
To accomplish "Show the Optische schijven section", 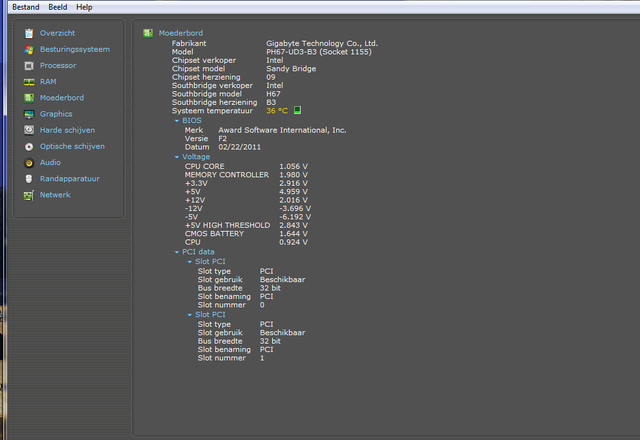I will [72, 146].
